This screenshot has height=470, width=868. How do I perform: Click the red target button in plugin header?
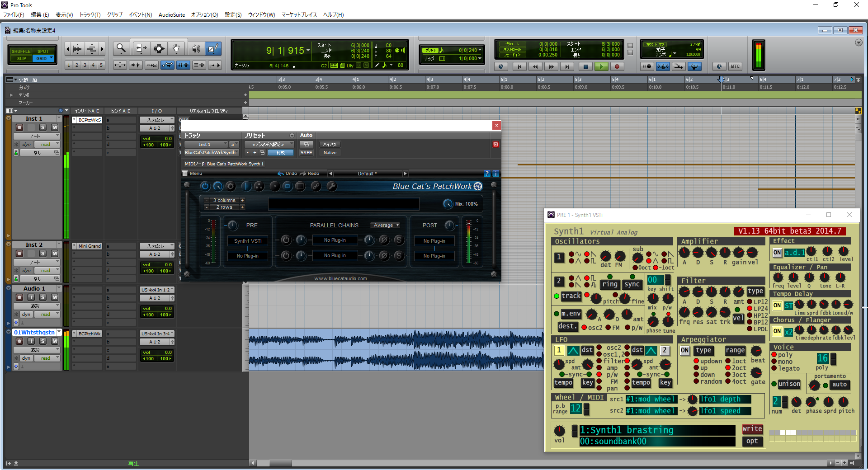[x=495, y=145]
